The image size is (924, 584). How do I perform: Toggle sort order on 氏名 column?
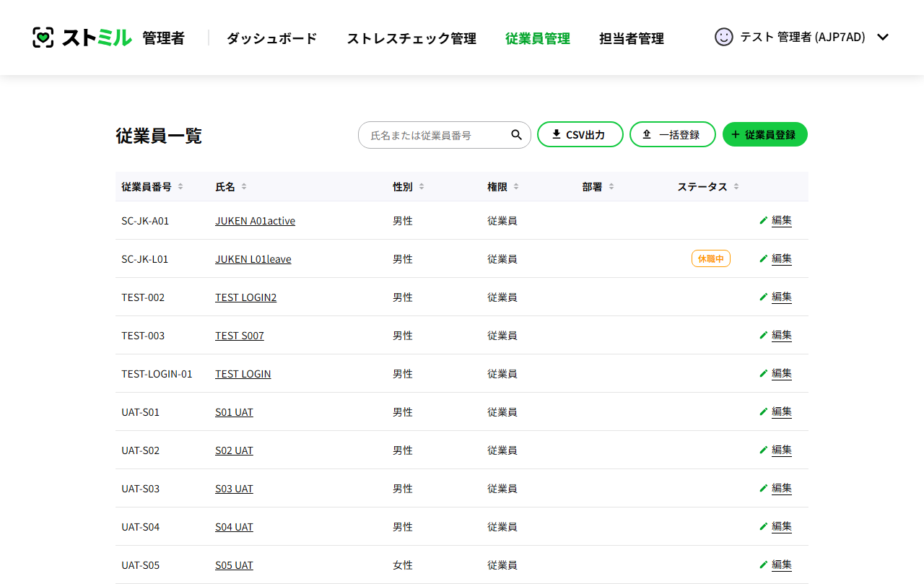(x=244, y=187)
